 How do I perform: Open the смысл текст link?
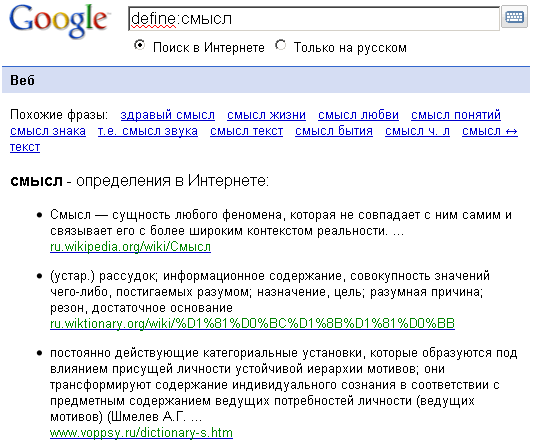(246, 131)
